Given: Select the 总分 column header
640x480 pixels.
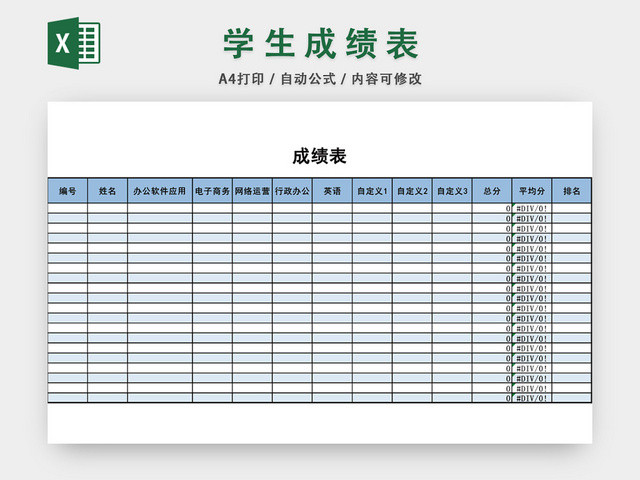Looking at the screenshot, I should (x=492, y=191).
